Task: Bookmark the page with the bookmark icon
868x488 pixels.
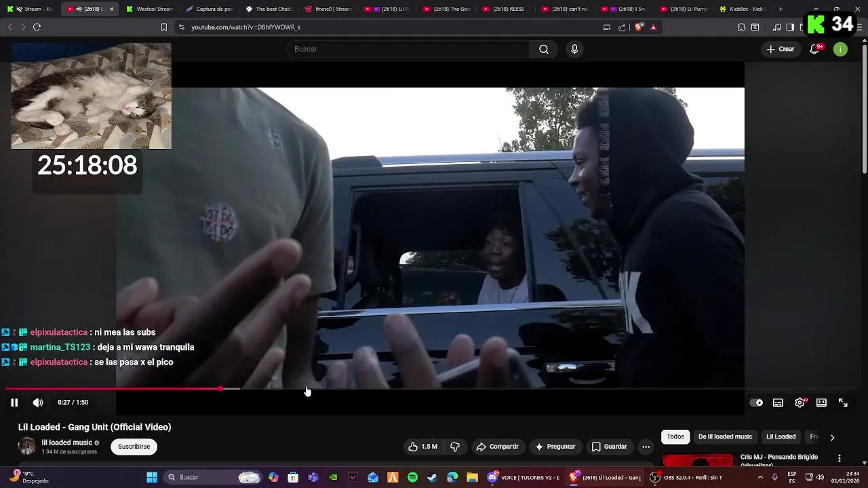Action: click(x=164, y=27)
